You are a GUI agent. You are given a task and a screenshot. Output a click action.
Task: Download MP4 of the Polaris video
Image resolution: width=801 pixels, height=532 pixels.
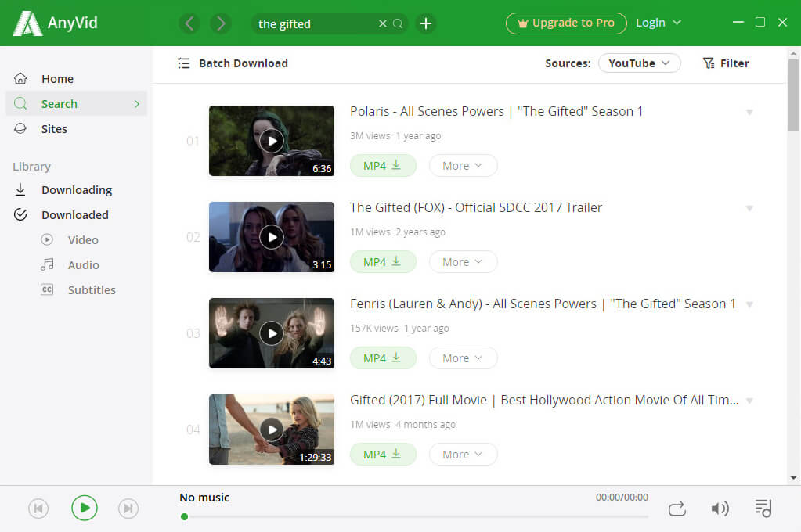[x=383, y=165]
